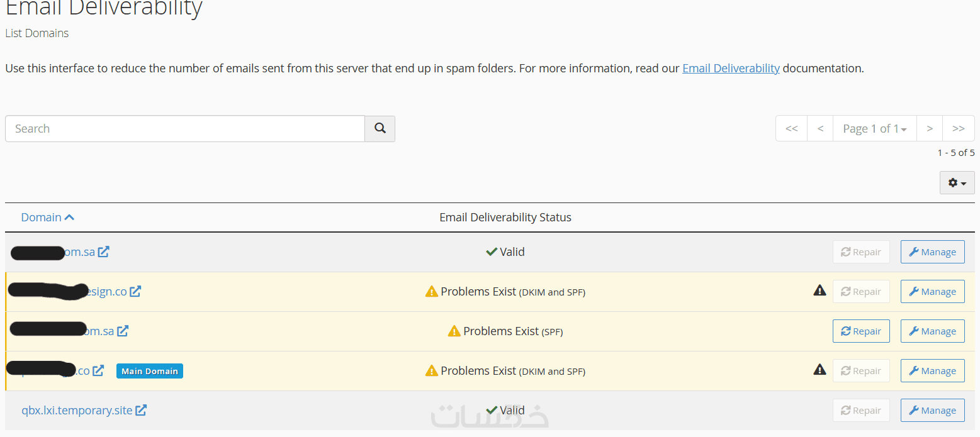This screenshot has height=437, width=980.
Task: Click the warning triangle beside Main Domain row's Repair
Action: coord(819,370)
